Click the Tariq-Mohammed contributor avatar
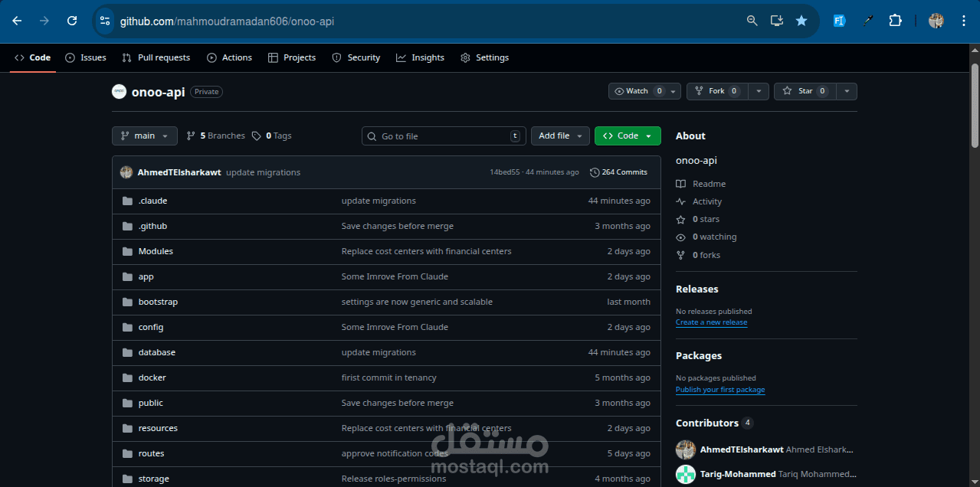980x487 pixels. tap(686, 474)
